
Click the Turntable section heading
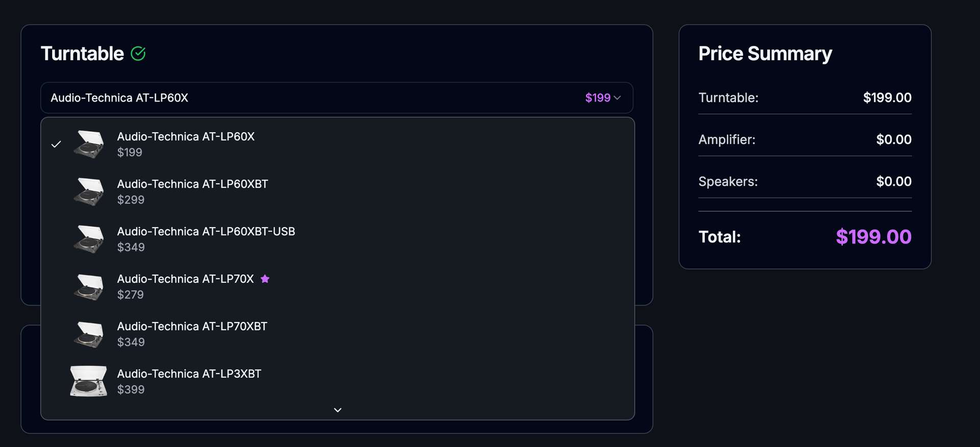click(x=82, y=53)
